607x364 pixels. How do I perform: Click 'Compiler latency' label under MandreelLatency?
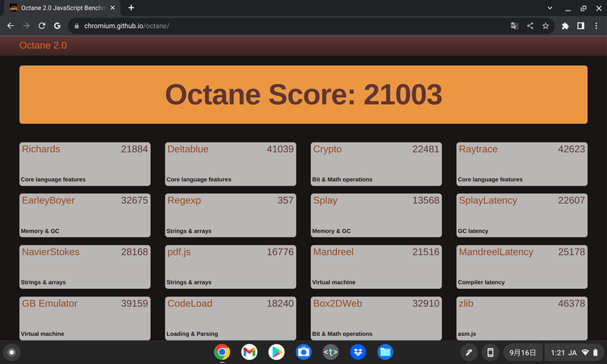pos(481,282)
